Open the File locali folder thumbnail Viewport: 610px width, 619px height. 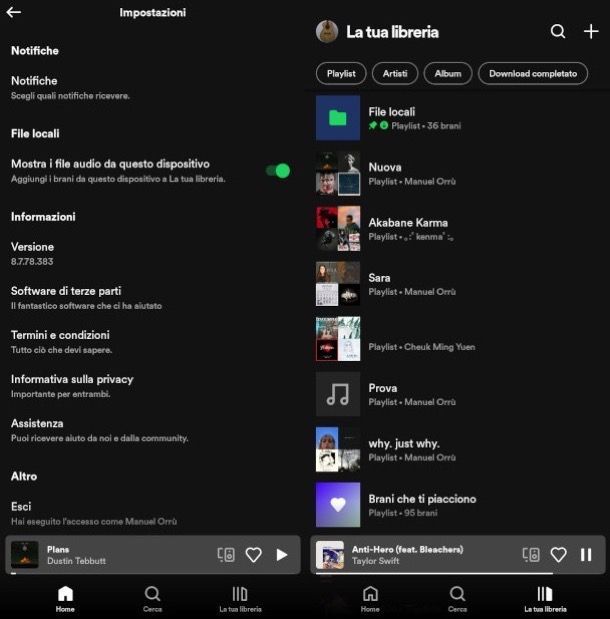(x=338, y=118)
